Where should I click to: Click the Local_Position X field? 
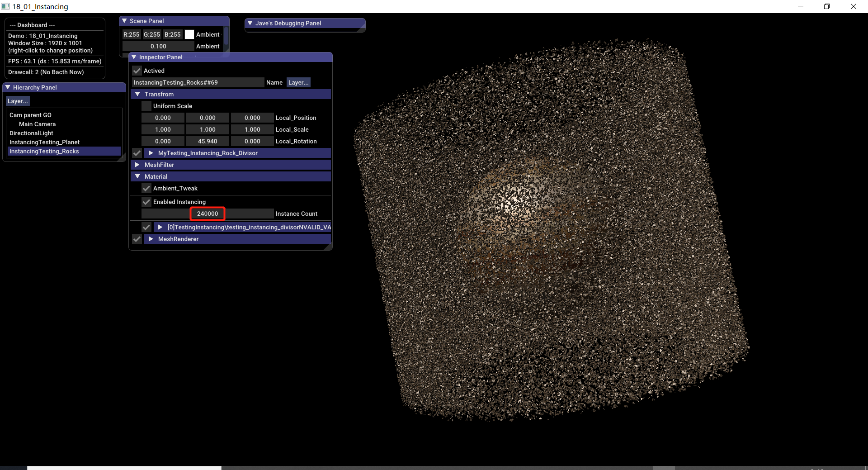(x=163, y=118)
